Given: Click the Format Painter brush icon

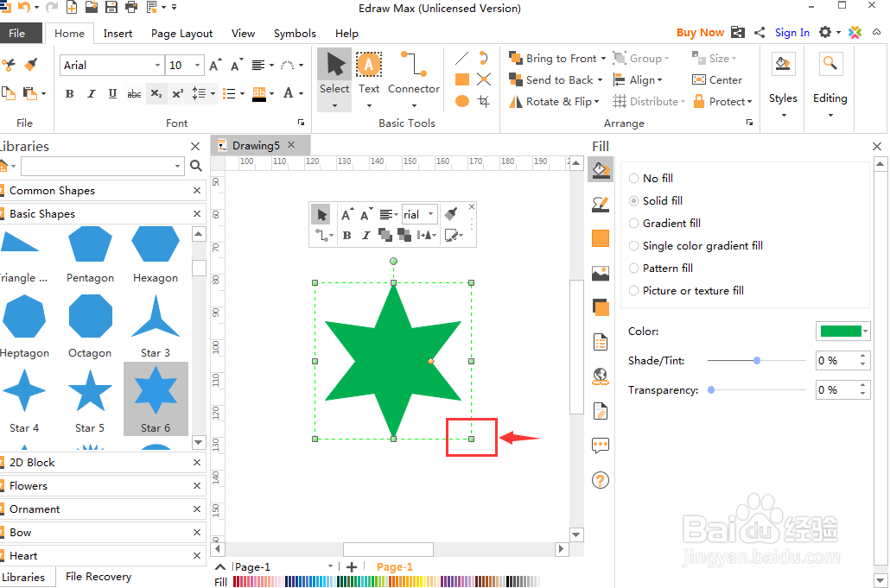Looking at the screenshot, I should [31, 65].
